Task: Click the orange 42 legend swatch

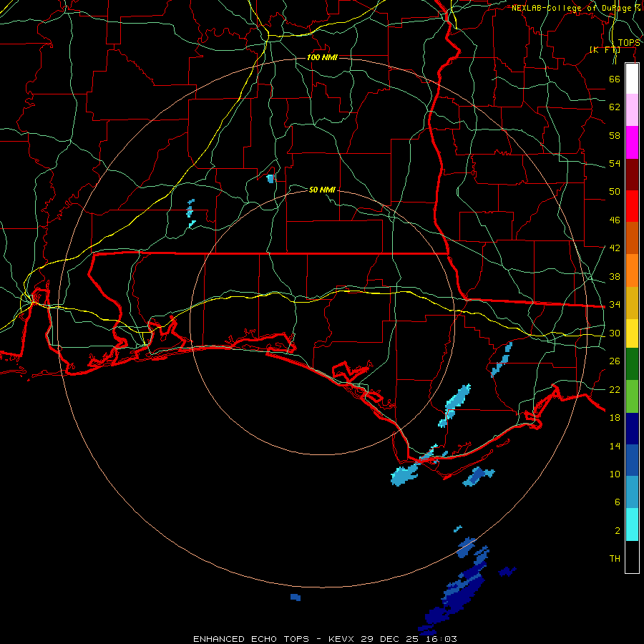Action: coord(632,270)
